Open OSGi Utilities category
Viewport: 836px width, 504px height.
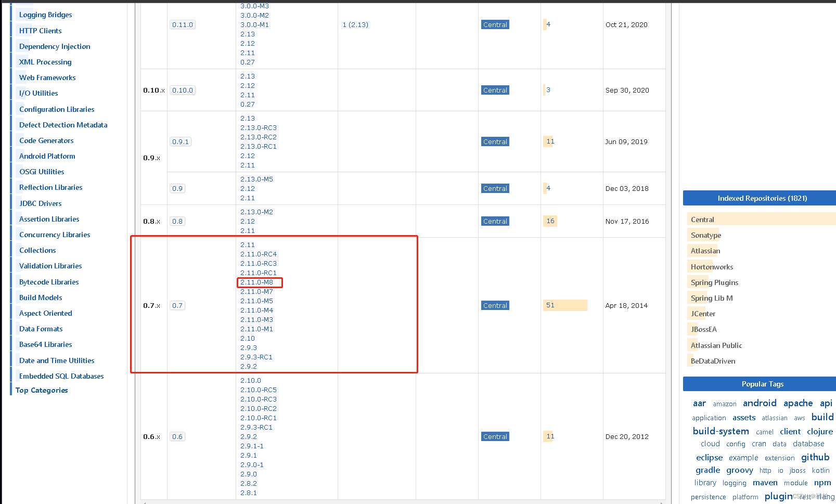point(42,172)
